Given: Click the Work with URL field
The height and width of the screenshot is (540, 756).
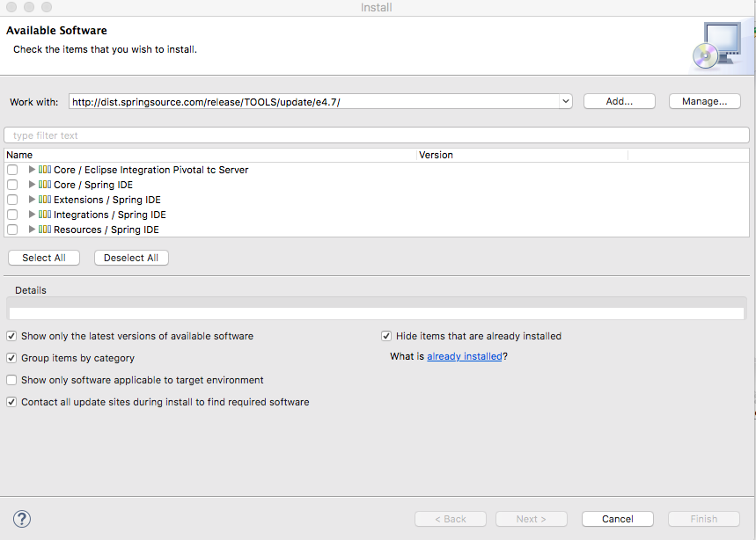Looking at the screenshot, I should pyautogui.click(x=315, y=102).
